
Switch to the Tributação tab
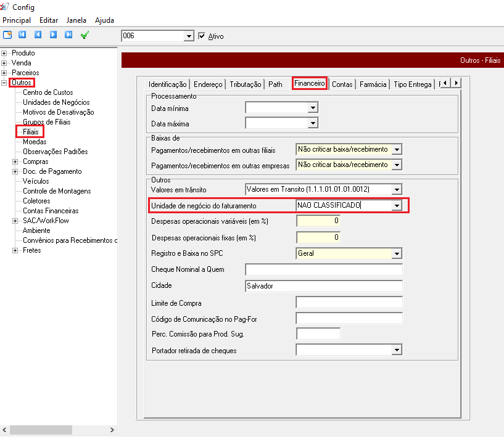[x=246, y=84]
